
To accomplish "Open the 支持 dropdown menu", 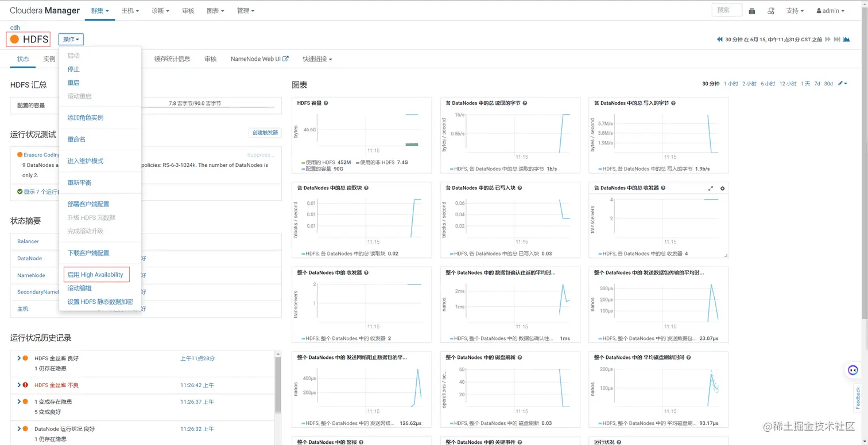I will point(795,11).
